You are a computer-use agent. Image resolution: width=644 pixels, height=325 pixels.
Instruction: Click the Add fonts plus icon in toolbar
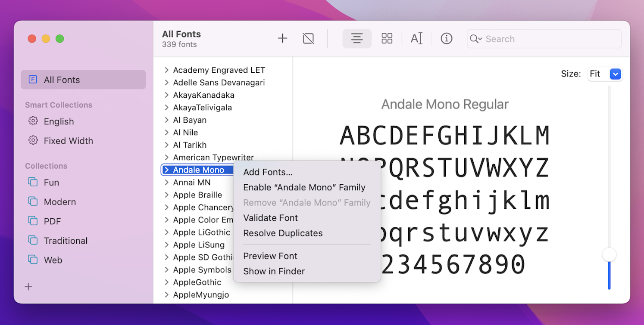click(282, 38)
